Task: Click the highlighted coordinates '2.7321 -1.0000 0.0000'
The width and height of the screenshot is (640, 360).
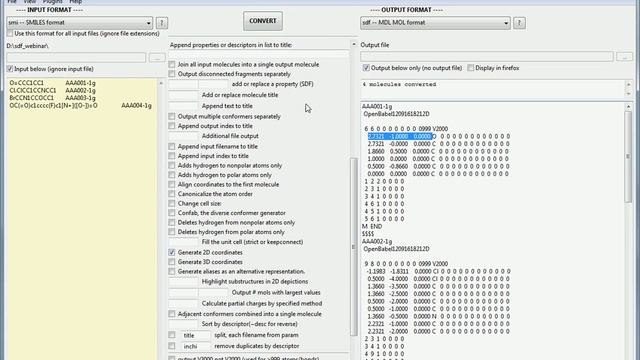Action: point(400,136)
